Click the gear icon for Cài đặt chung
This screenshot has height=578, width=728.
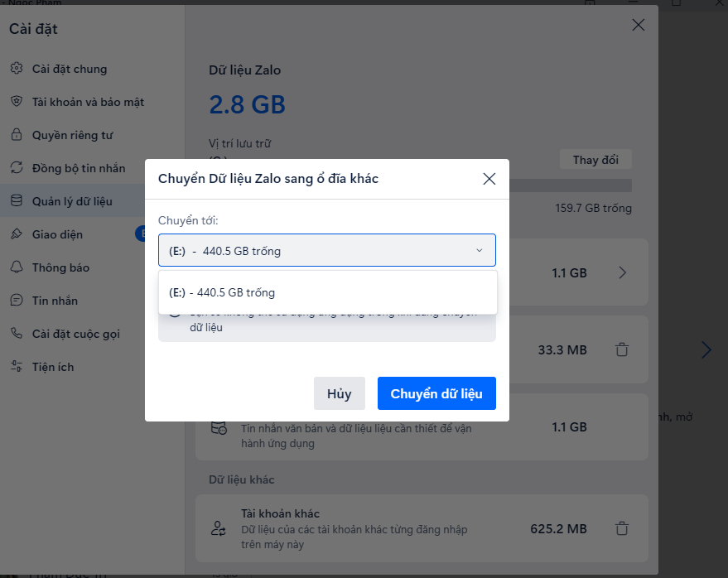tap(17, 69)
